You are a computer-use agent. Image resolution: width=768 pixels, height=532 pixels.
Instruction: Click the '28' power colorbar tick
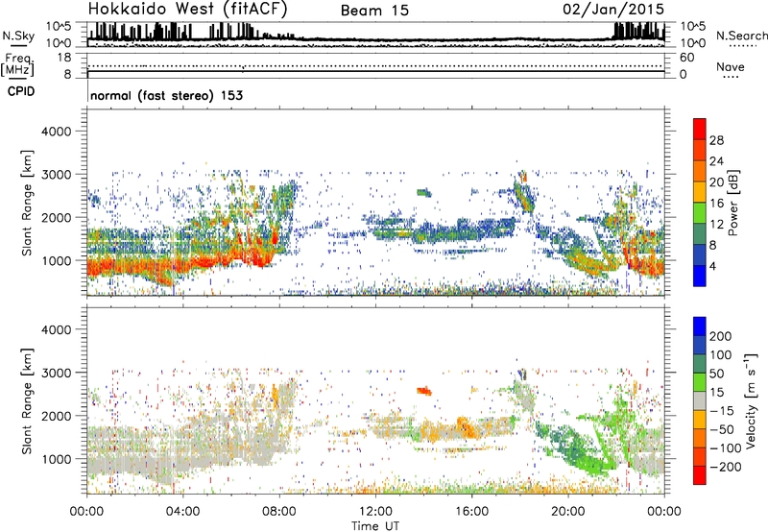click(x=716, y=140)
